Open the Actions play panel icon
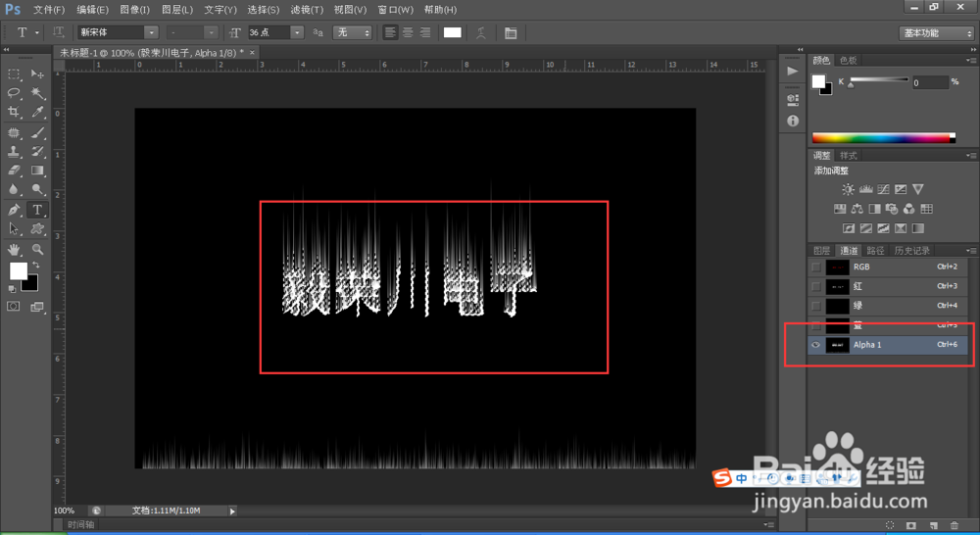 pyautogui.click(x=793, y=72)
